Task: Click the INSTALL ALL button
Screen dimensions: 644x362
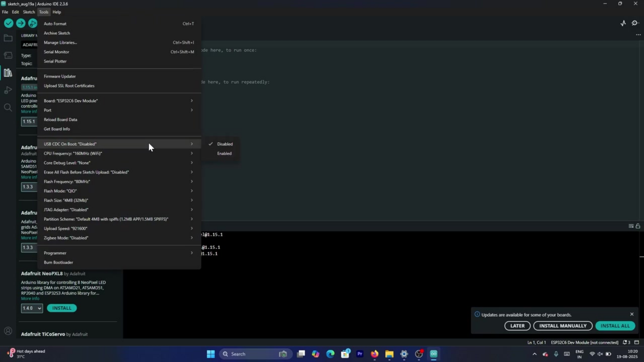Action: pyautogui.click(x=615, y=326)
